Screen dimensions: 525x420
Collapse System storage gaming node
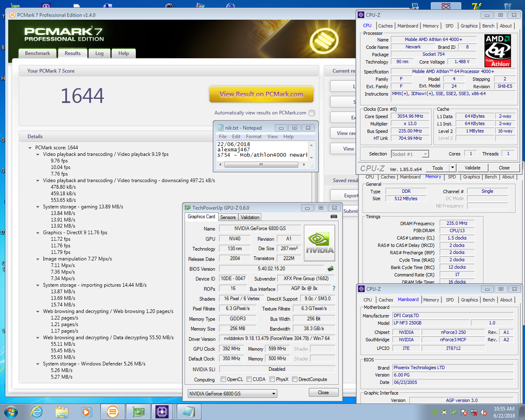point(38,207)
